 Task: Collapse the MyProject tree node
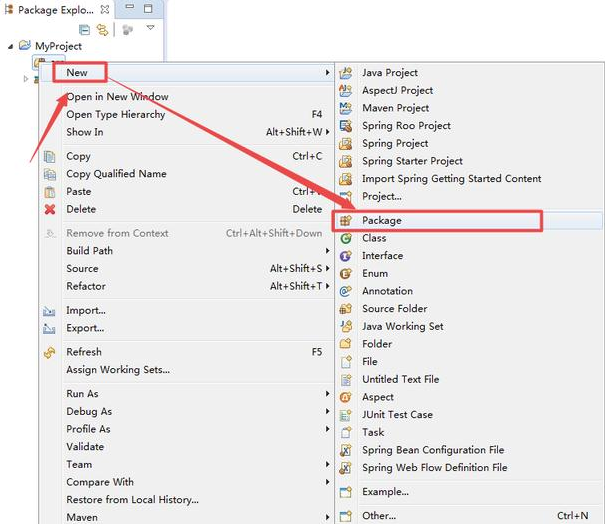(x=12, y=46)
